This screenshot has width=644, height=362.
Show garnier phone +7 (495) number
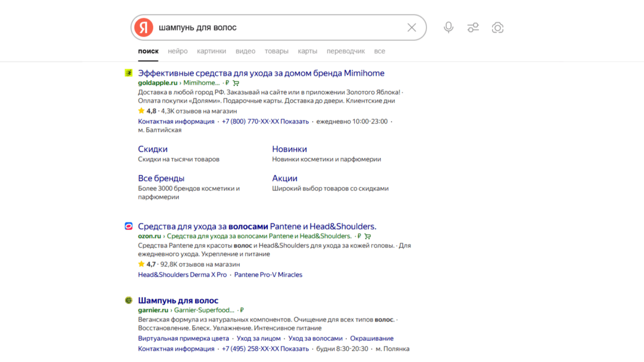tap(265, 349)
